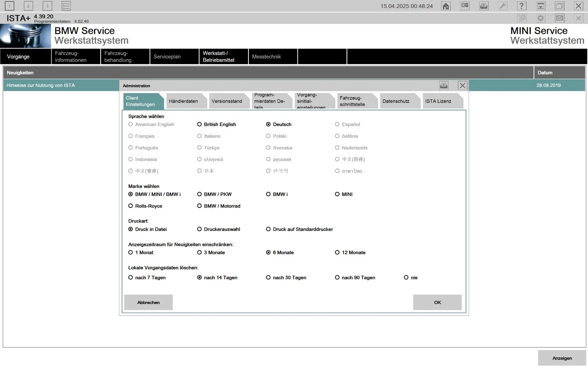588x368 pixels.
Task: Choose brand BMW / PKW
Action: pyautogui.click(x=214, y=194)
